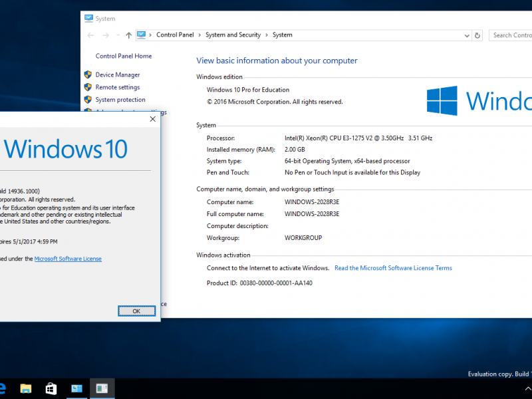Close the About Windows dialog
Viewport: 532px width, 399px height.
(153, 119)
